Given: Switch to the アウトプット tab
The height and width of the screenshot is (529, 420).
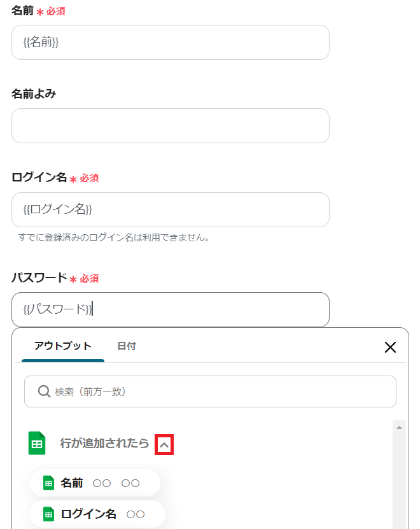Looking at the screenshot, I should click(63, 346).
